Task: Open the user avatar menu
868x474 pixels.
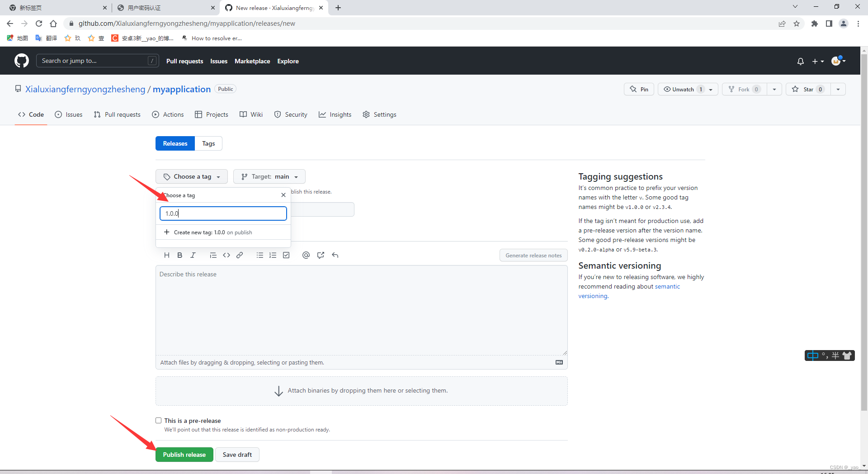Action: [x=839, y=61]
